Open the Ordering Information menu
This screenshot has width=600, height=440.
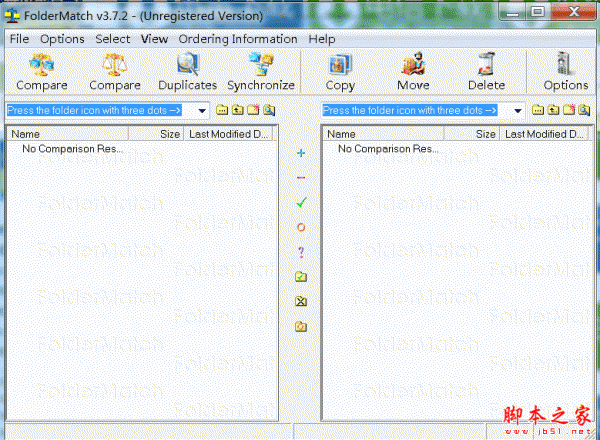[x=238, y=39]
